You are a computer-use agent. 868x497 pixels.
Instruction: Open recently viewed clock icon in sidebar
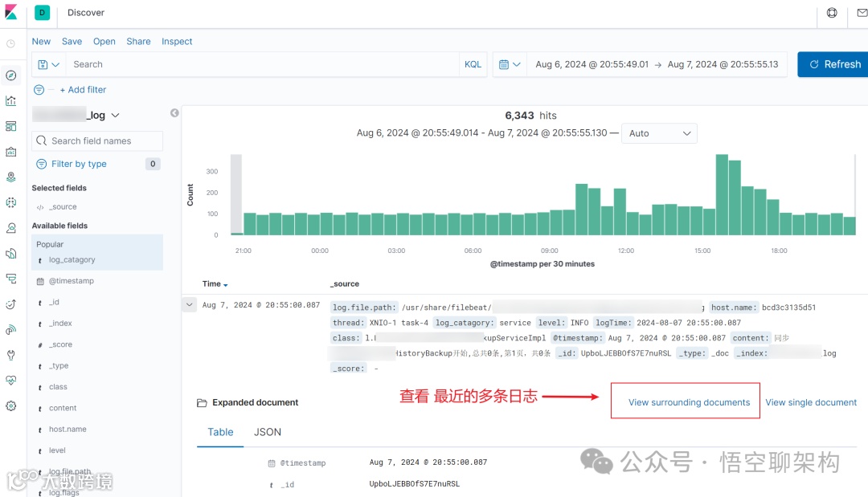pyautogui.click(x=11, y=43)
